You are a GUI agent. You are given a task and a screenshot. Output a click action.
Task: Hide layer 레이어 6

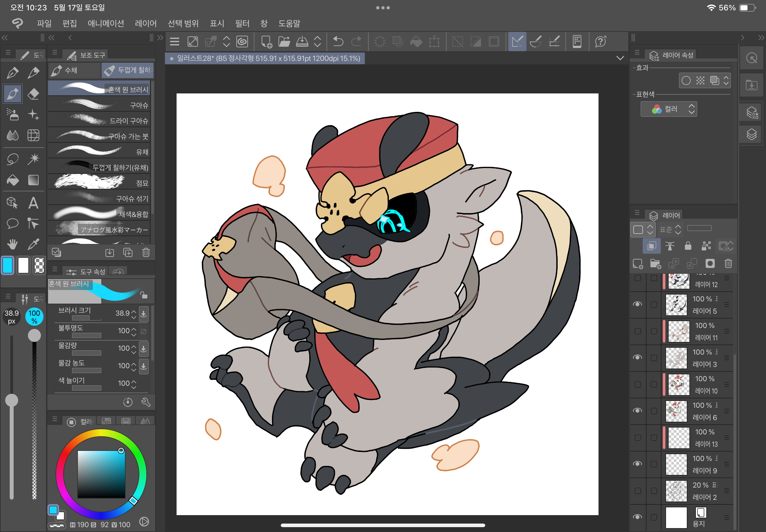pos(637,411)
